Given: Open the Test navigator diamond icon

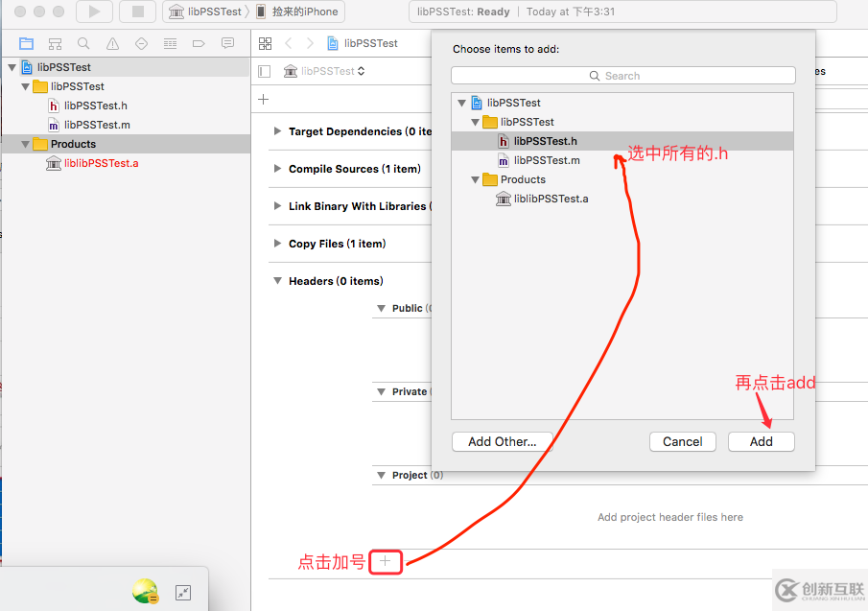Looking at the screenshot, I should tap(141, 44).
